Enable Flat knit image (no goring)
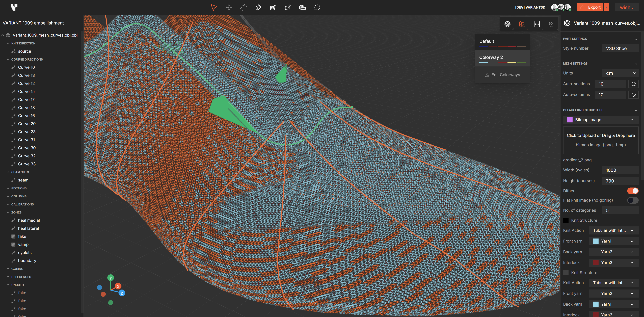This screenshot has height=317, width=644. coord(633,200)
